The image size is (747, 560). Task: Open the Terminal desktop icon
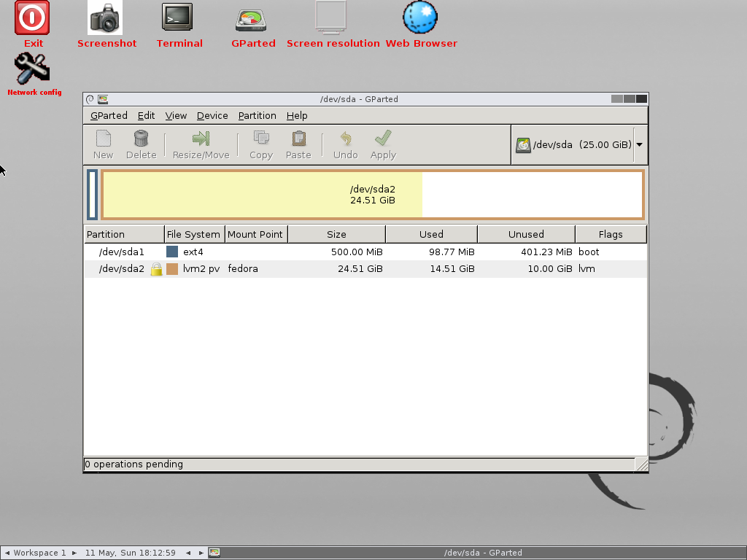coord(177,18)
